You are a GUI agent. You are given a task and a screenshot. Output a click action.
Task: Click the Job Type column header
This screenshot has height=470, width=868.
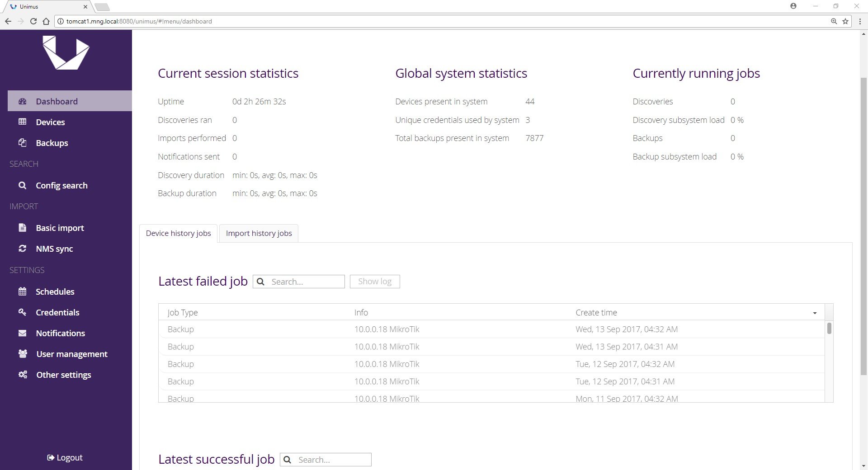(183, 312)
